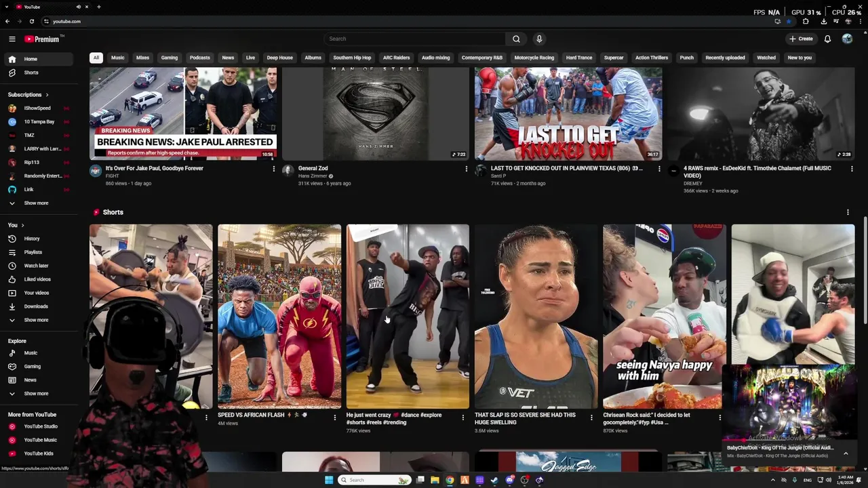
Task: Open Gaming under Explore
Action: pos(37,367)
